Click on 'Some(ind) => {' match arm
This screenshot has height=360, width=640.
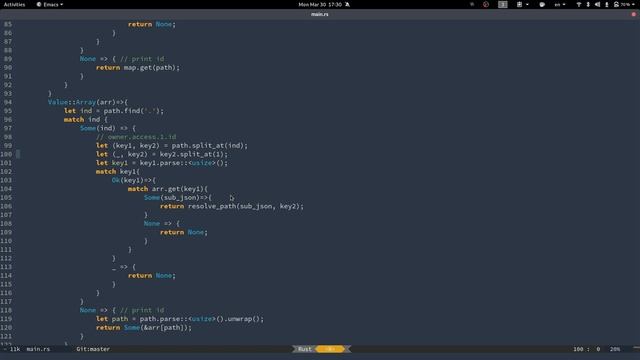pos(108,128)
